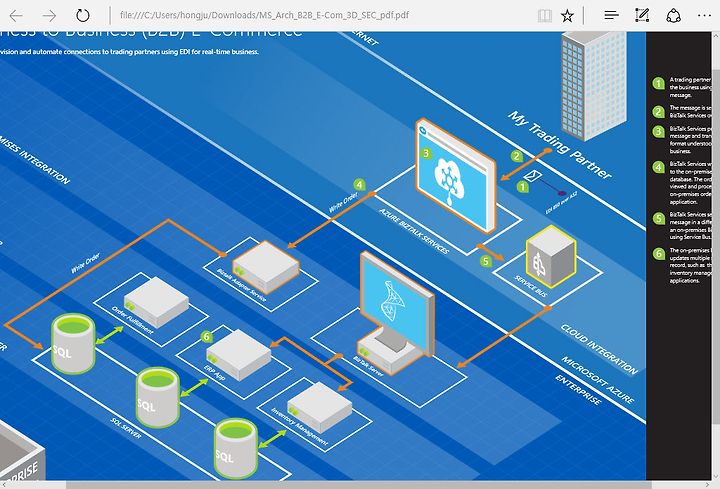The height and width of the screenshot is (489, 720).
Task: Click the 'SQL SERVER' label
Action: [x=125, y=428]
